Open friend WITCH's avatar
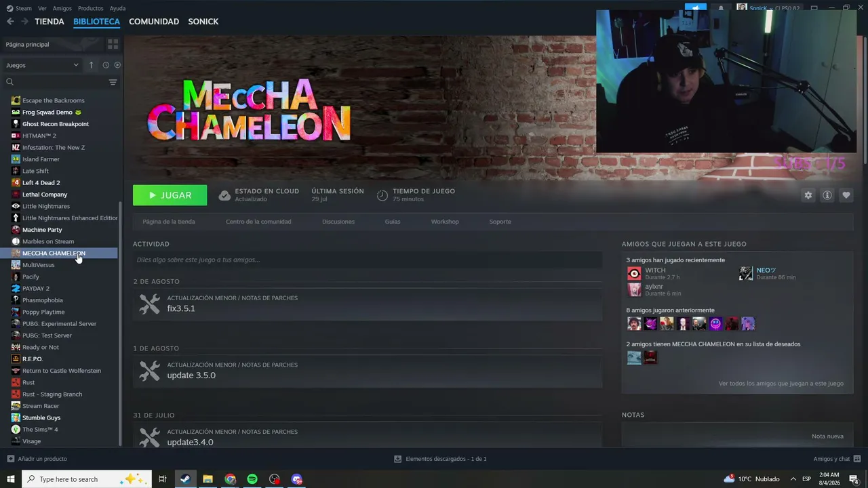Image resolution: width=868 pixels, height=488 pixels. click(x=634, y=273)
